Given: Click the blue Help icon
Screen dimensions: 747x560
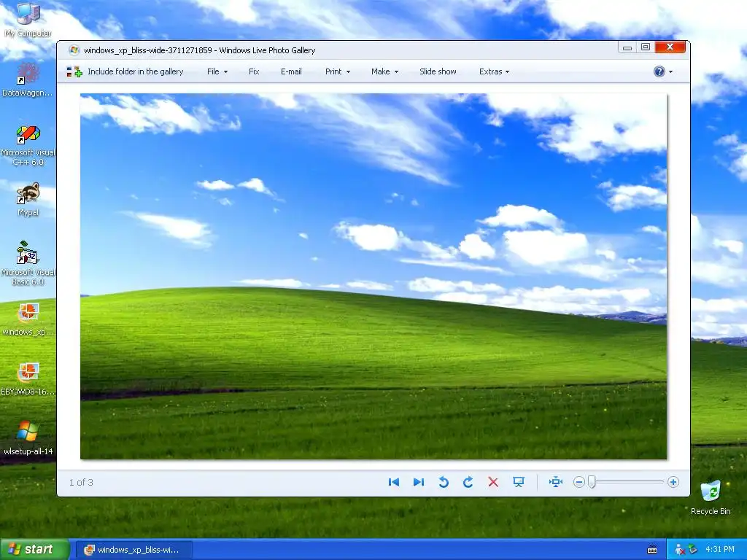Looking at the screenshot, I should click(659, 71).
